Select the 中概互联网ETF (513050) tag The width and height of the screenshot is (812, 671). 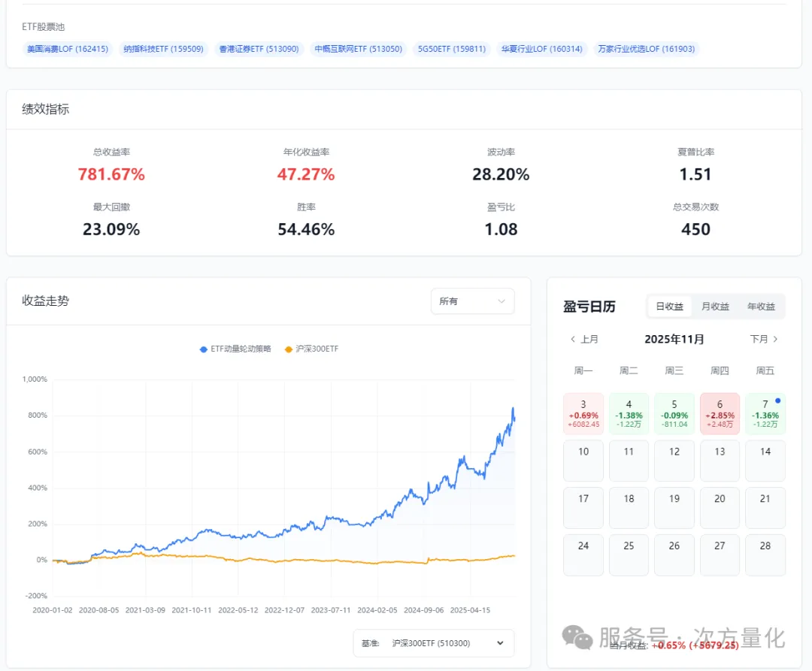(358, 49)
